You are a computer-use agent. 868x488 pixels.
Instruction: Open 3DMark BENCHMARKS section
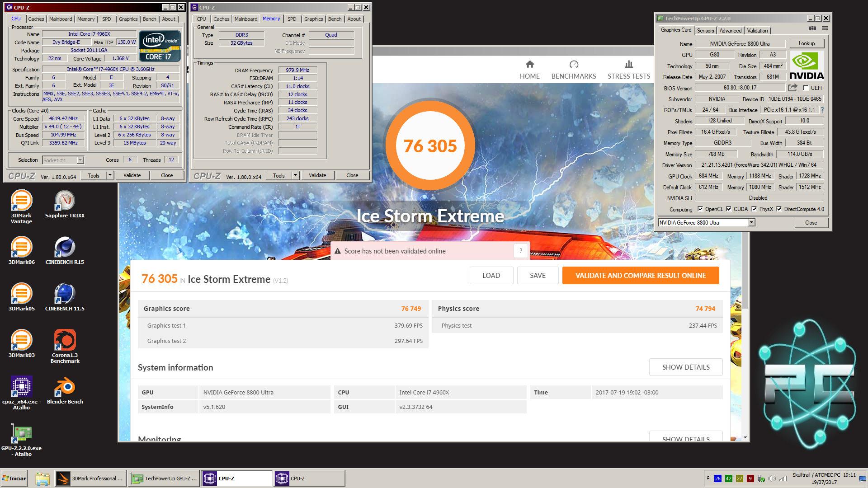coord(573,70)
